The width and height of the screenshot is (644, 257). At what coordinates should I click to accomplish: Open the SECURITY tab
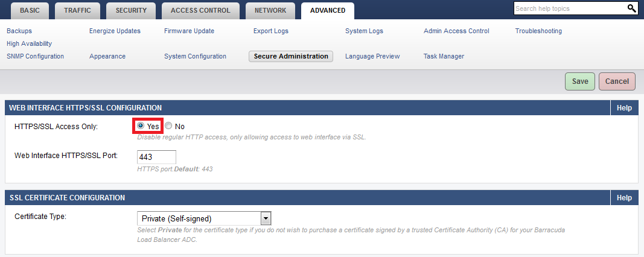pos(131,11)
